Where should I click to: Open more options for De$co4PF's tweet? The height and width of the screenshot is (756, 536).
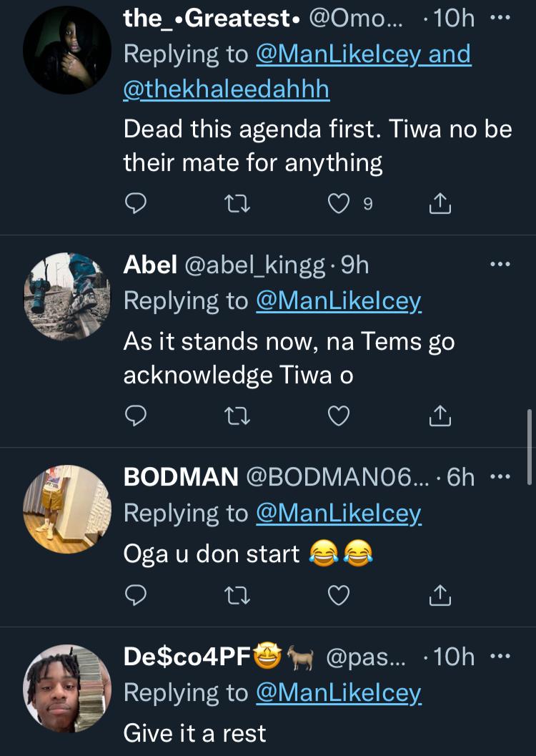(x=501, y=655)
